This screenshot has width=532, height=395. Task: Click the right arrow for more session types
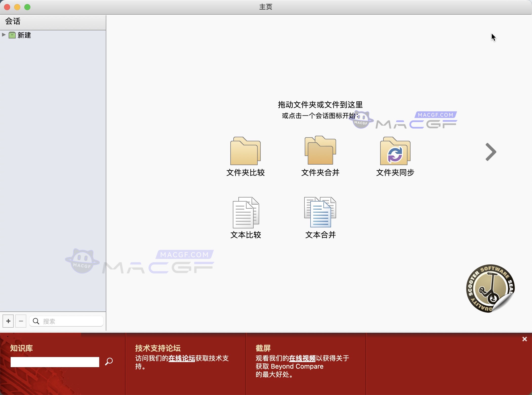490,152
